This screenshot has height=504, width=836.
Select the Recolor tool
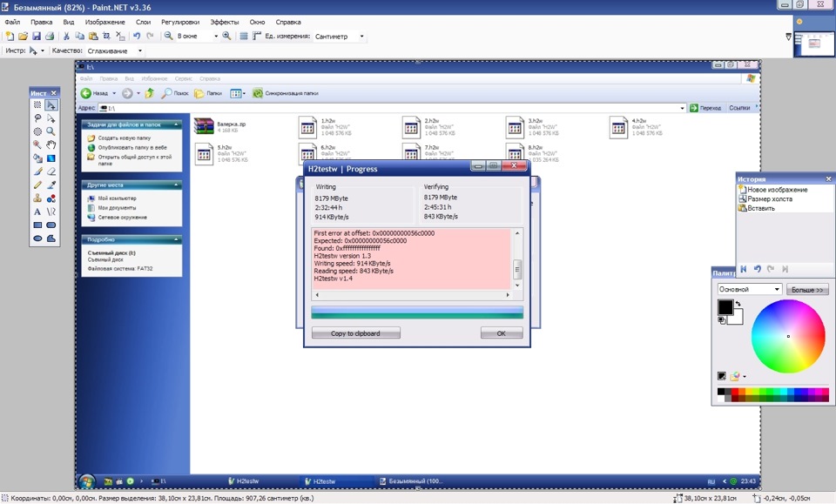point(51,198)
